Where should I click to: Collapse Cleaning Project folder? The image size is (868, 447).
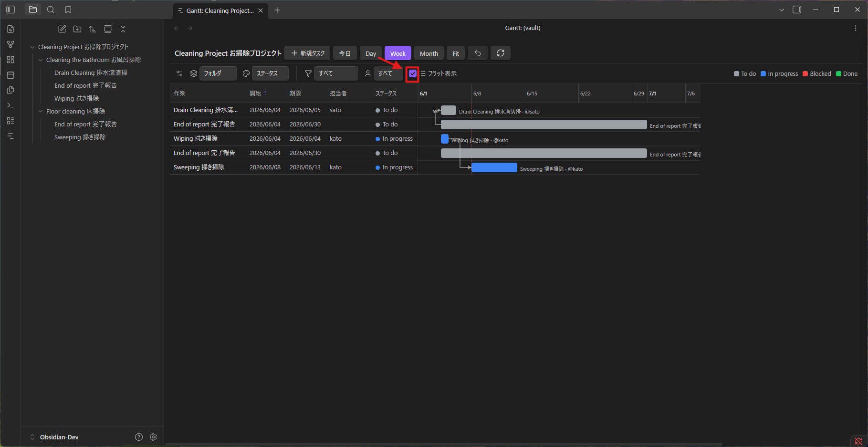click(32, 47)
